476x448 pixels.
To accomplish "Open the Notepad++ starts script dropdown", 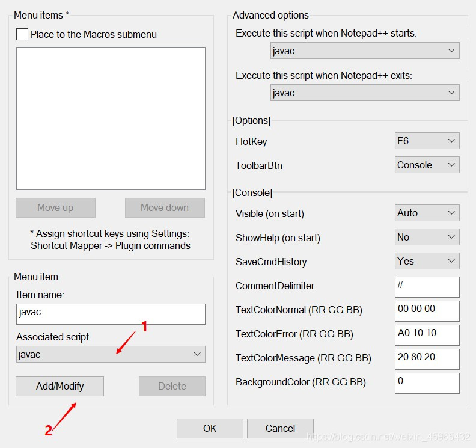I will 365,51.
